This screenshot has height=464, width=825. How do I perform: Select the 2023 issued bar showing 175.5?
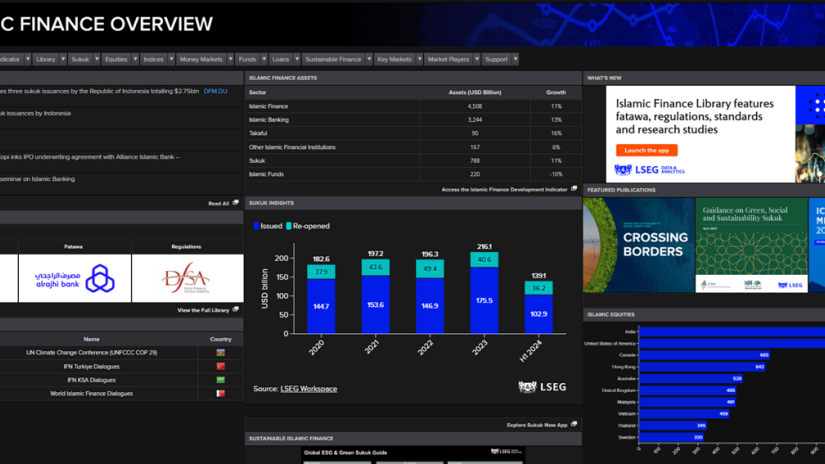[x=484, y=300]
